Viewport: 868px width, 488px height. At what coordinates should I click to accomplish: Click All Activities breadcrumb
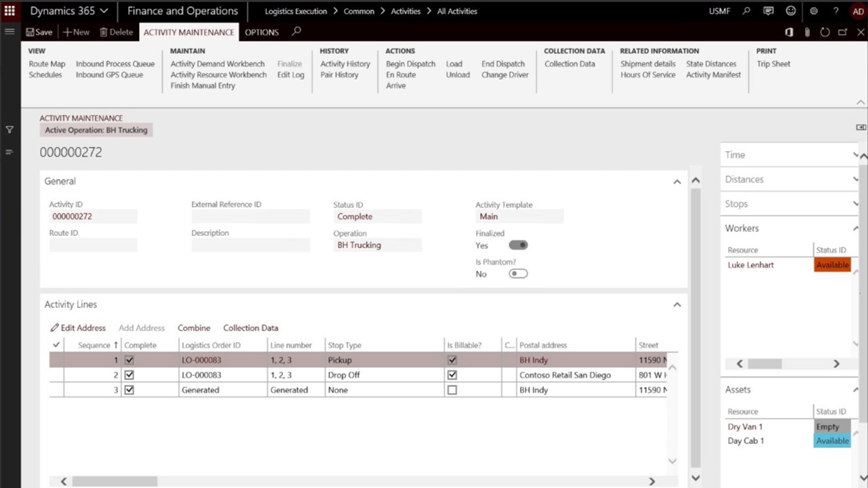(x=457, y=11)
